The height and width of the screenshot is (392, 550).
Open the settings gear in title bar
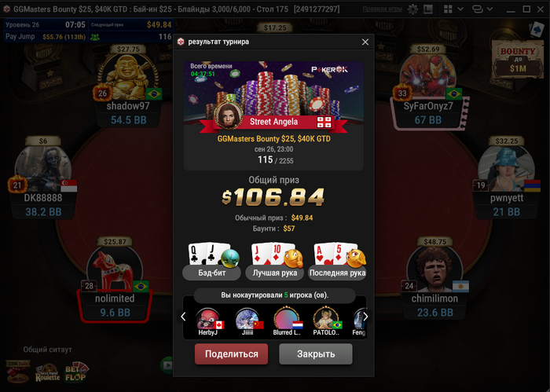point(412,9)
